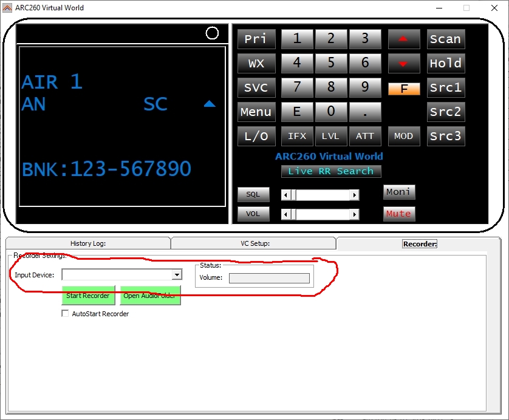
Task: Click the Start Recorder button
Action: [x=88, y=296]
